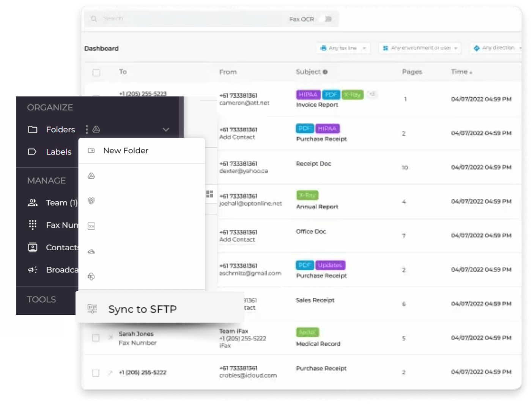Expand the Any environment or user filter
This screenshot has width=532, height=404.
pos(419,48)
